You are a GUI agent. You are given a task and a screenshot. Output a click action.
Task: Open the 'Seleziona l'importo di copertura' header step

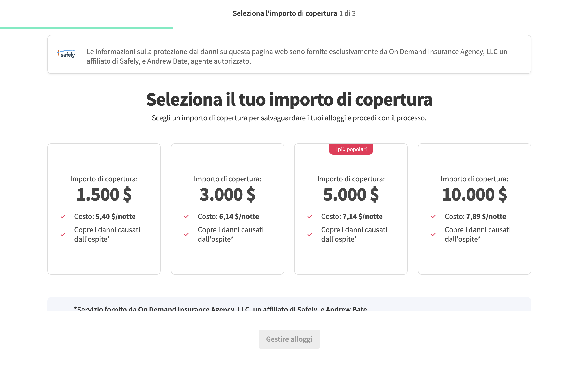[285, 13]
